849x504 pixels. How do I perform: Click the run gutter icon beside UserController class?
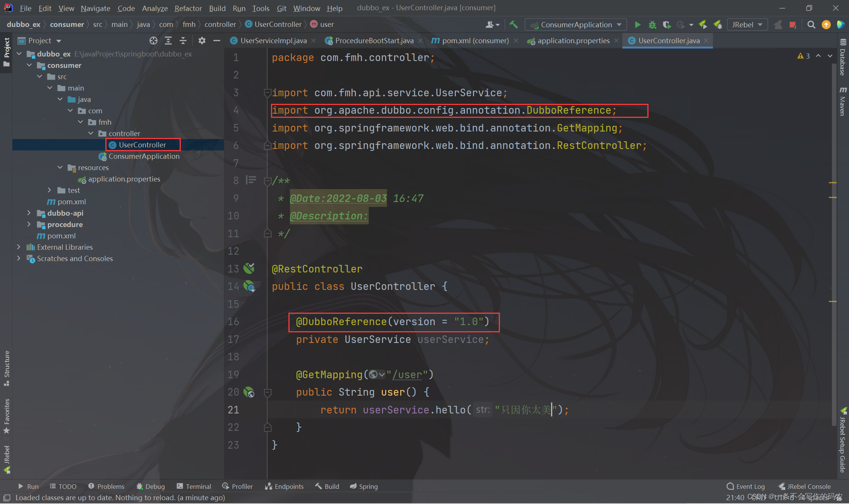point(249,286)
